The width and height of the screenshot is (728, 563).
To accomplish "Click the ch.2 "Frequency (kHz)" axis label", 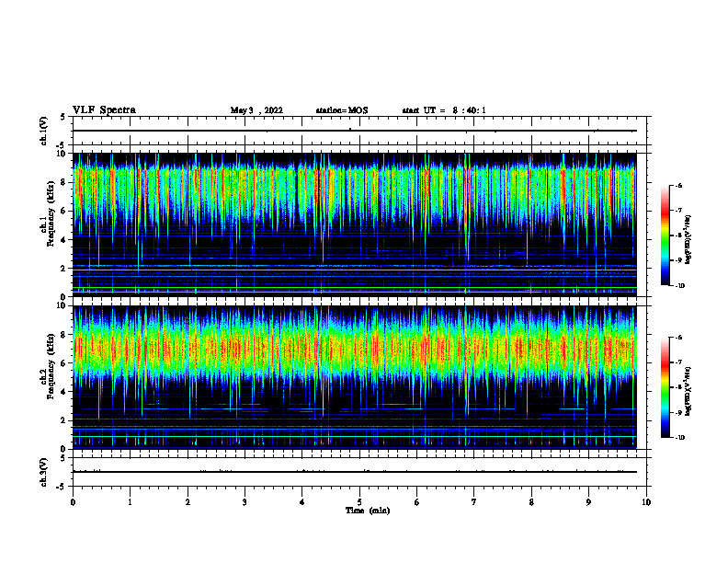I will (51, 365).
